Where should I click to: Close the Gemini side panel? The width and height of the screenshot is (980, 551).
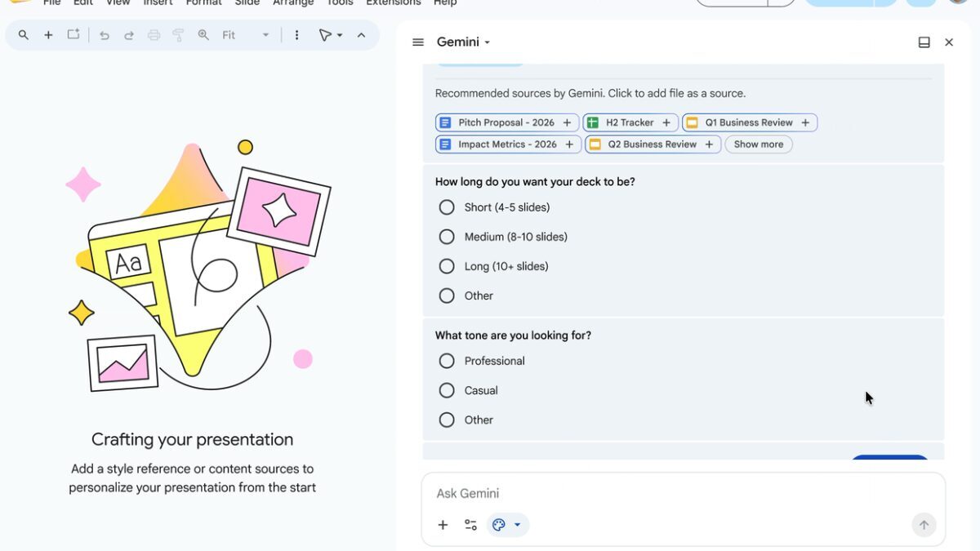click(x=949, y=42)
